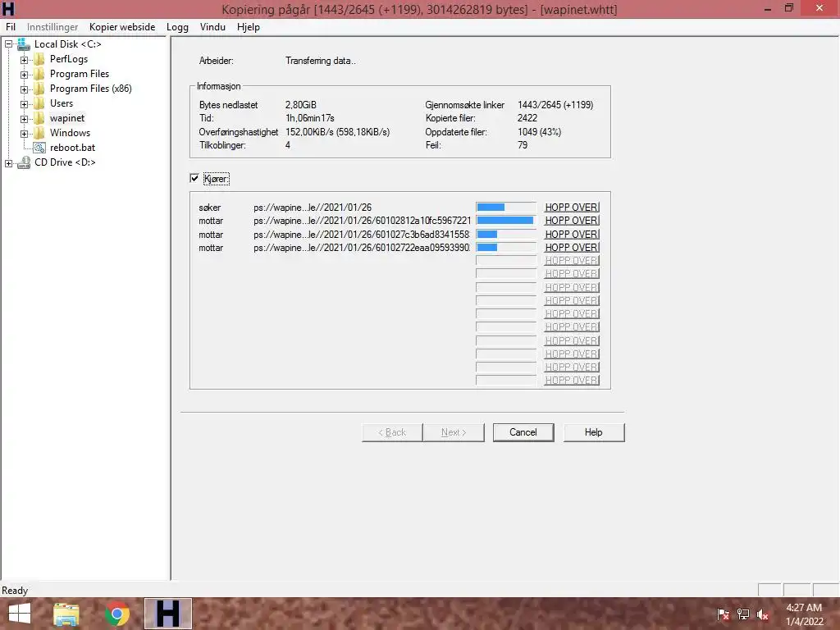The width and height of the screenshot is (840, 630).
Task: Open File Explorer from the taskbar
Action: pyautogui.click(x=66, y=614)
